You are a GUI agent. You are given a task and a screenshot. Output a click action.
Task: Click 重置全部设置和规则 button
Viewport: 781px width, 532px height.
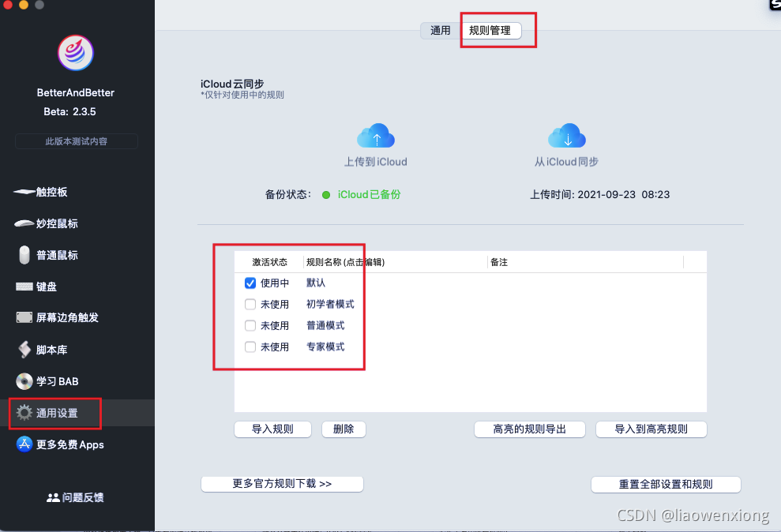[666, 484]
